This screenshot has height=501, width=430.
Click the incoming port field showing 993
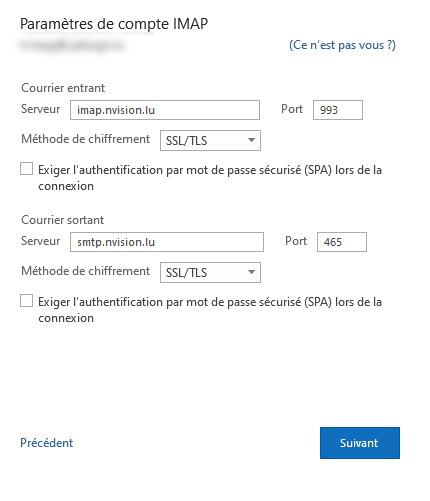pos(338,110)
